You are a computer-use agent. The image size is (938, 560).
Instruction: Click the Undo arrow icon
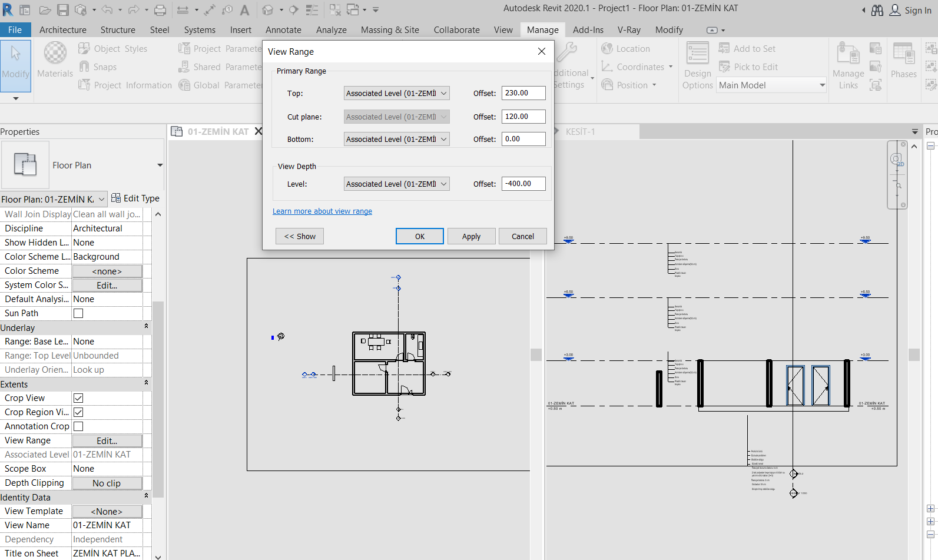click(107, 10)
